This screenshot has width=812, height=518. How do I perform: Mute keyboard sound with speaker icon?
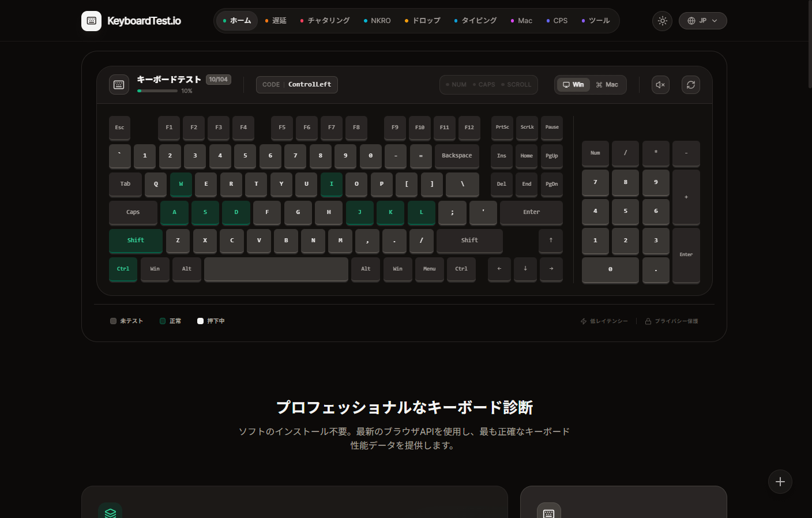pyautogui.click(x=660, y=85)
